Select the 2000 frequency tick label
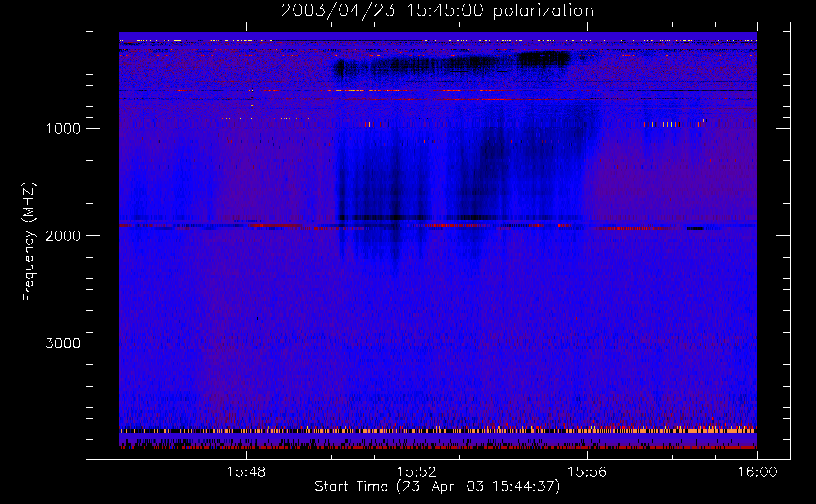 click(x=63, y=236)
